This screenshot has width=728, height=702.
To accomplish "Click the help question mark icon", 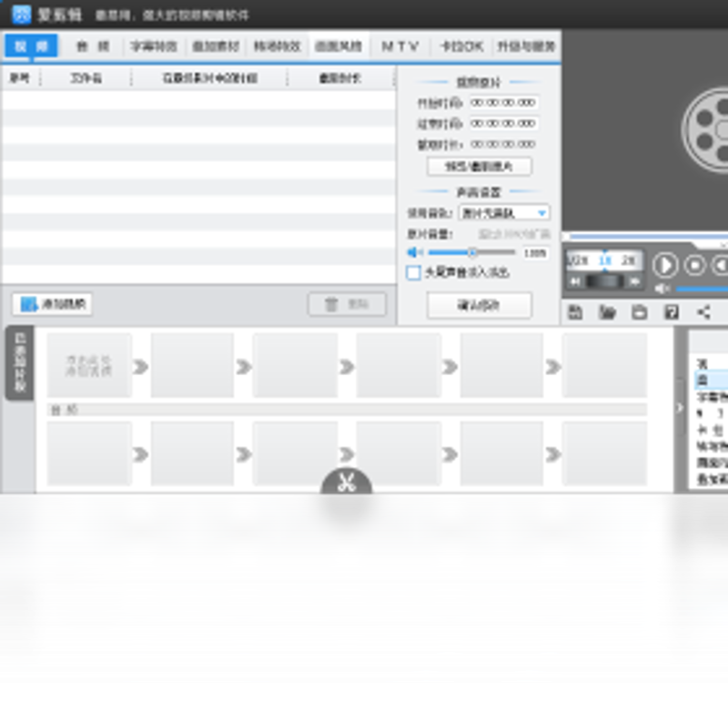I will pyautogui.click(x=672, y=312).
